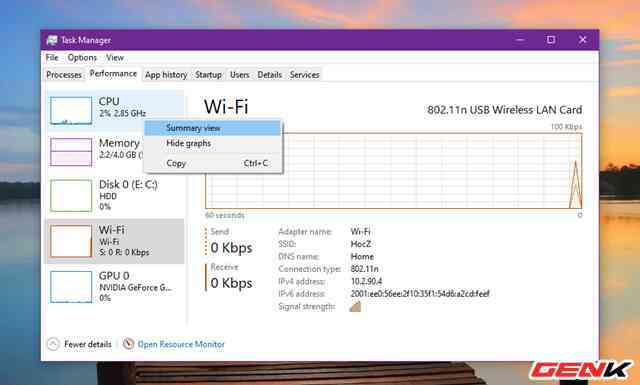The height and width of the screenshot is (385, 640).
Task: Open the File menu
Action: 52,58
